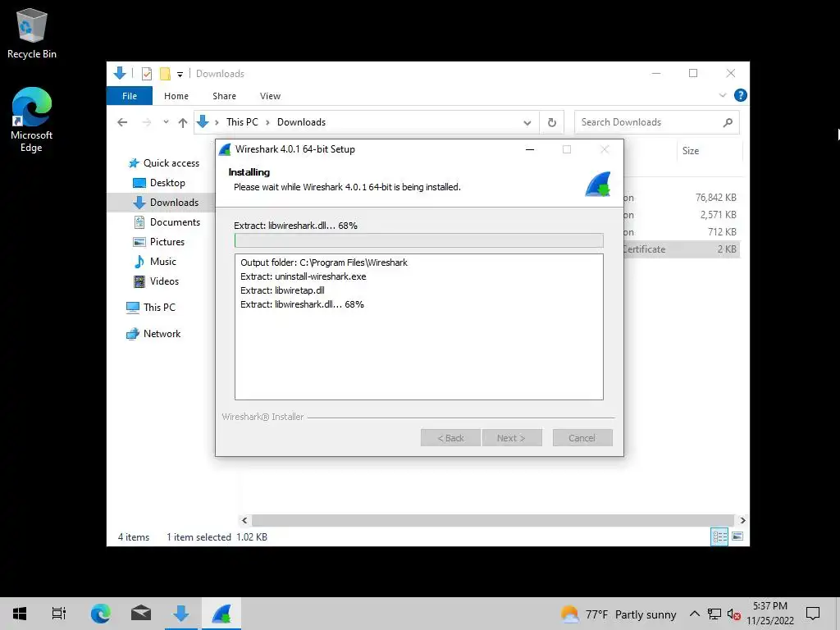Click the installer Next button

[x=512, y=438]
